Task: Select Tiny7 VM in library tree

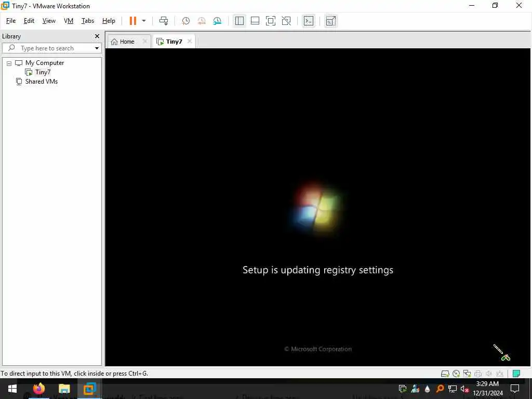Action: [x=43, y=72]
